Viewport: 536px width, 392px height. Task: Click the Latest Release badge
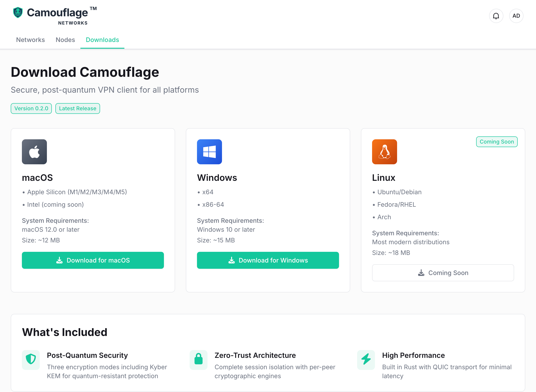[78, 108]
